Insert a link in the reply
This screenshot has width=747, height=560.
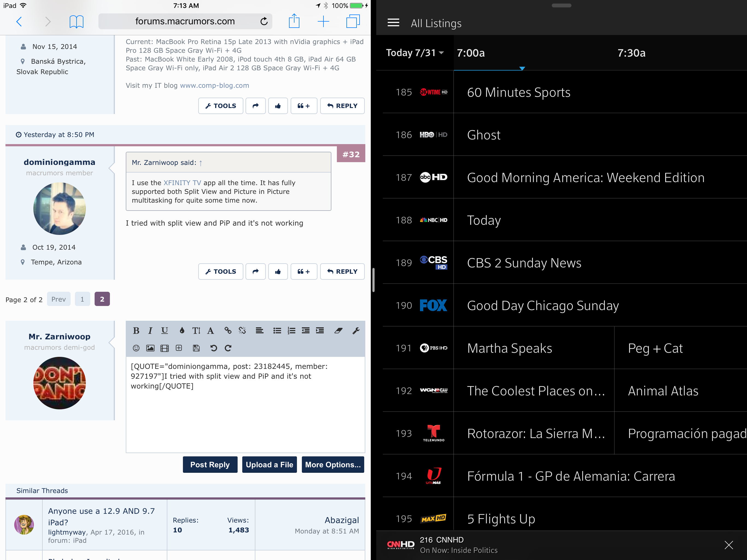pos(228,331)
